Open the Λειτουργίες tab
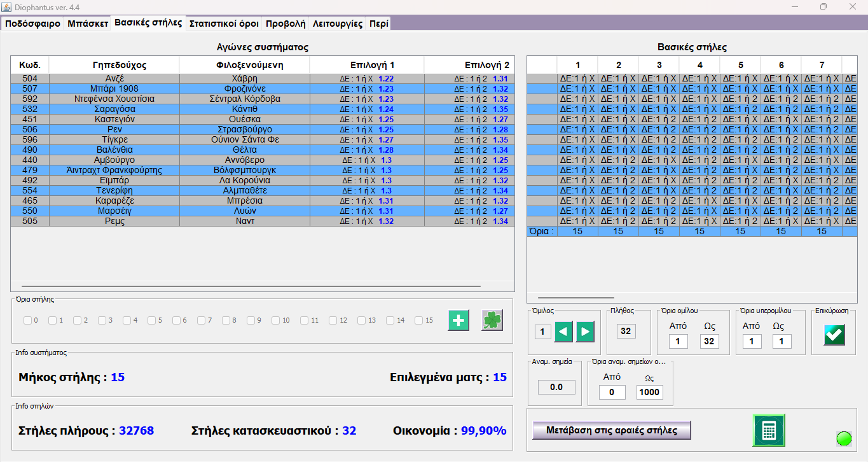 click(338, 24)
